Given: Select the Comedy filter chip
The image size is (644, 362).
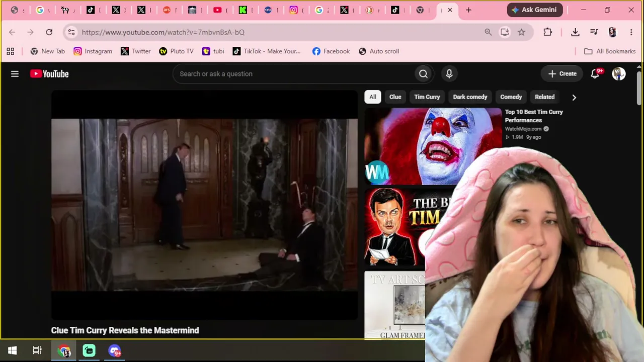Looking at the screenshot, I should click(511, 97).
